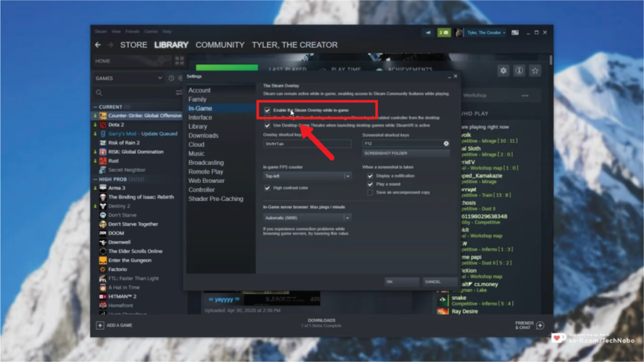Open the Family settings tab
644x362 pixels.
coord(197,99)
